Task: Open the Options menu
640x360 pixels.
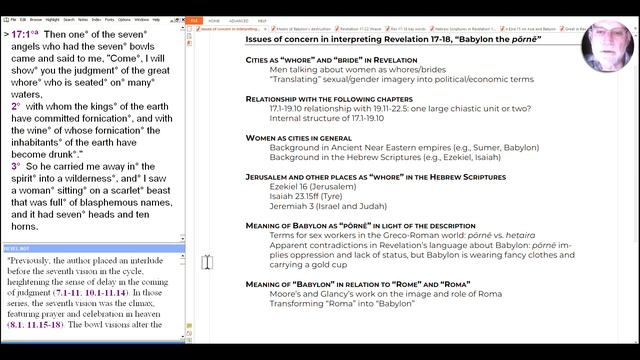Action: (124, 20)
